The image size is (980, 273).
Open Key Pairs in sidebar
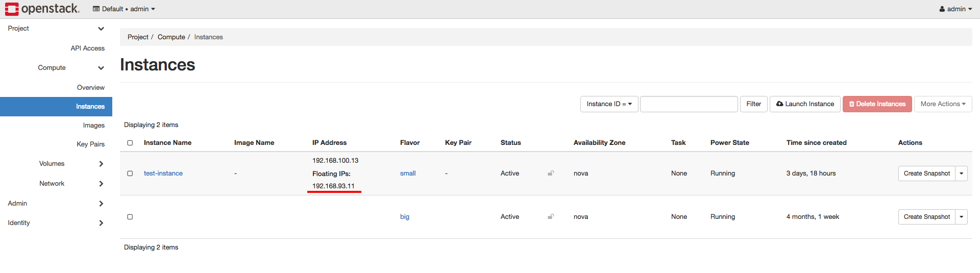tap(90, 144)
